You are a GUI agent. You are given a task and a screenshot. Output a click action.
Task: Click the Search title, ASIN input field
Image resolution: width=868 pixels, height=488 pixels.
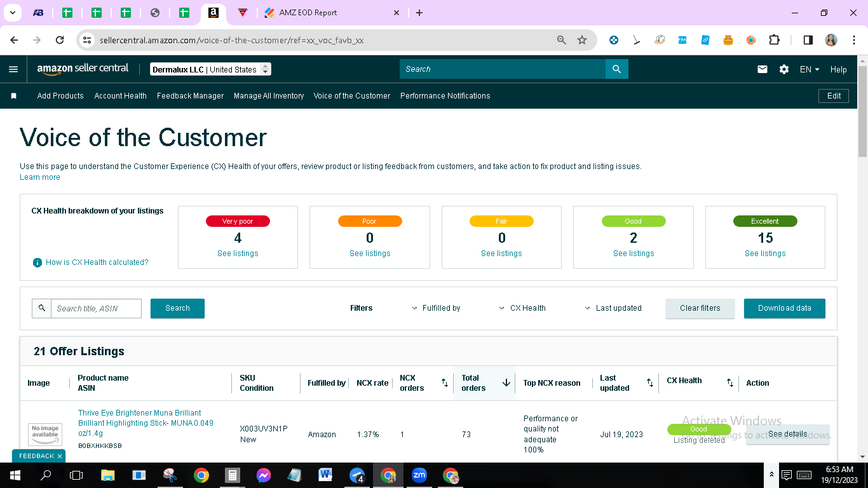[x=96, y=308]
